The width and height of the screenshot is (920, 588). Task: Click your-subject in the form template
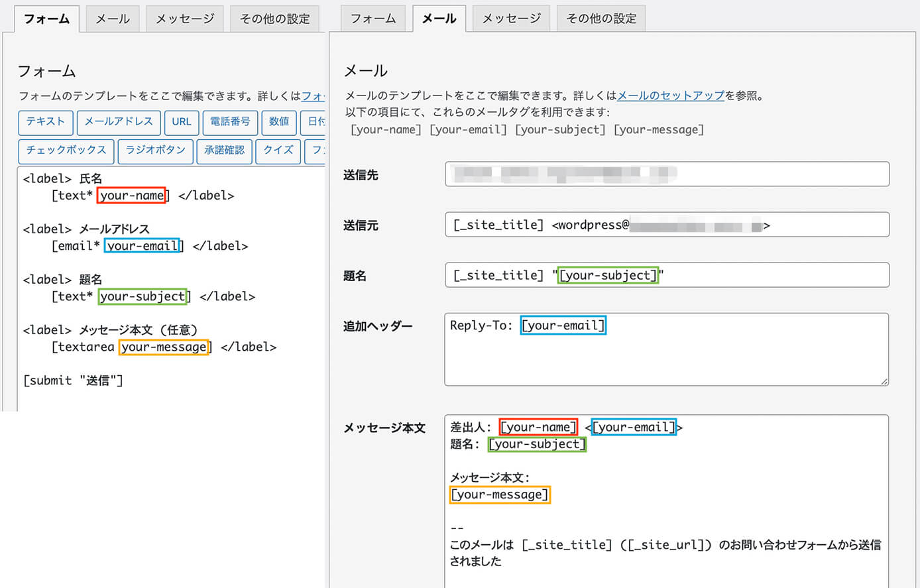[143, 296]
